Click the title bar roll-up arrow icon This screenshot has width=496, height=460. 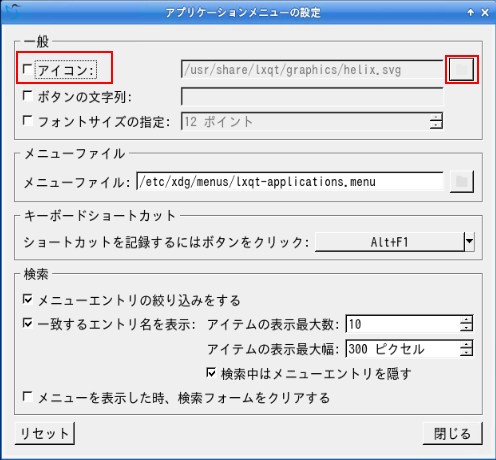coord(470,13)
